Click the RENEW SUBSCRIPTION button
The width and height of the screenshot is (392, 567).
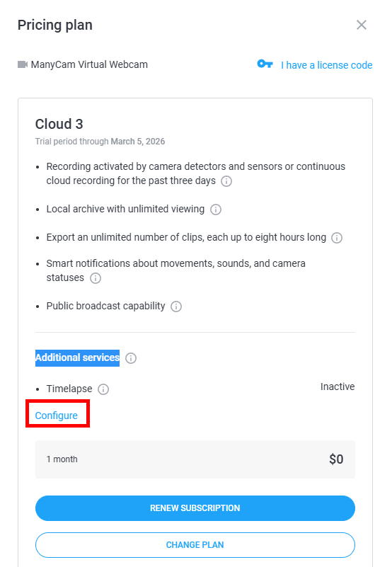[195, 508]
